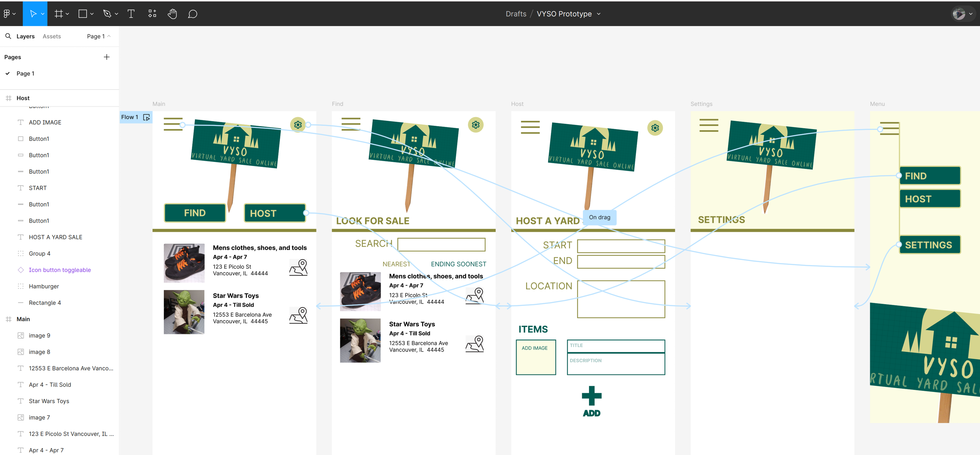Play Flow 1 prototype
Screen dimensions: 980x455
click(x=147, y=117)
